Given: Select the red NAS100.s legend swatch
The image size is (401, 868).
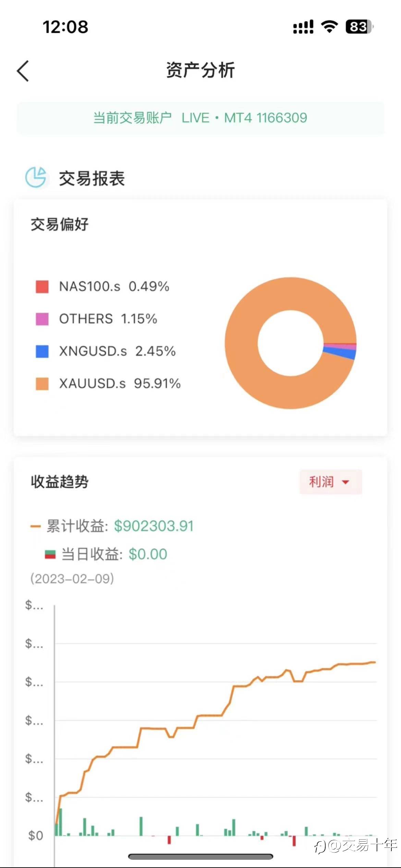Looking at the screenshot, I should 42,286.
